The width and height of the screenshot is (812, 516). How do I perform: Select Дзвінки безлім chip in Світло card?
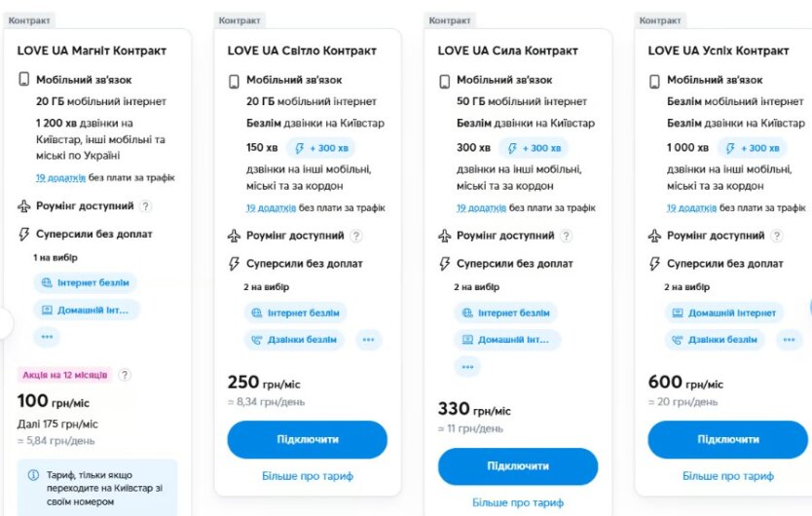(x=294, y=340)
